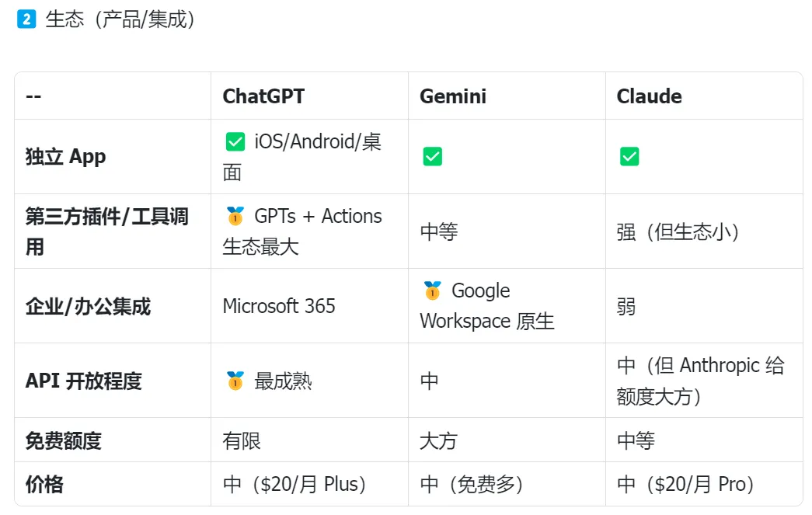Click the 价格 row label
The image size is (812, 515).
pyautogui.click(x=44, y=485)
